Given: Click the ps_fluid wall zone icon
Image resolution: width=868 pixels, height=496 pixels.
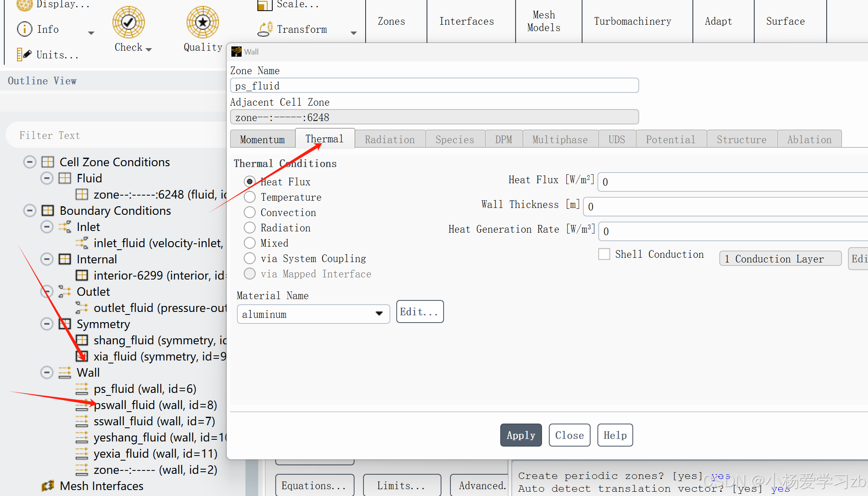Looking at the screenshot, I should (82, 389).
